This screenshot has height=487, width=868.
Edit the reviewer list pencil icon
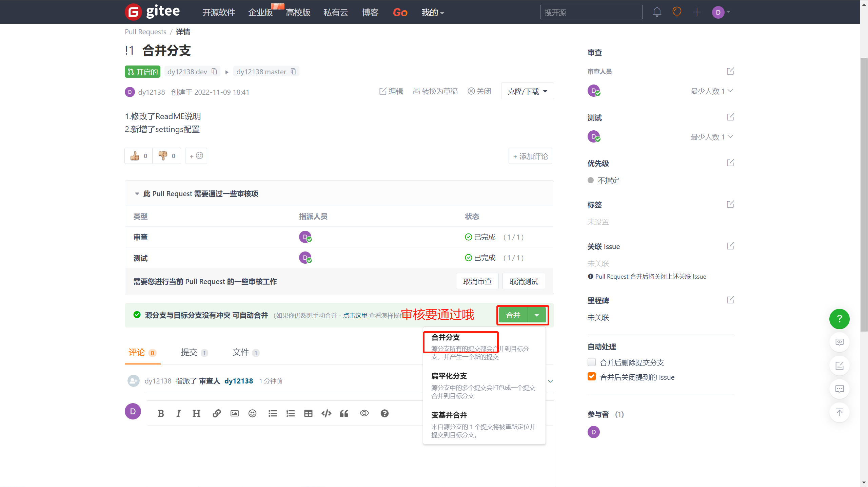pyautogui.click(x=730, y=71)
